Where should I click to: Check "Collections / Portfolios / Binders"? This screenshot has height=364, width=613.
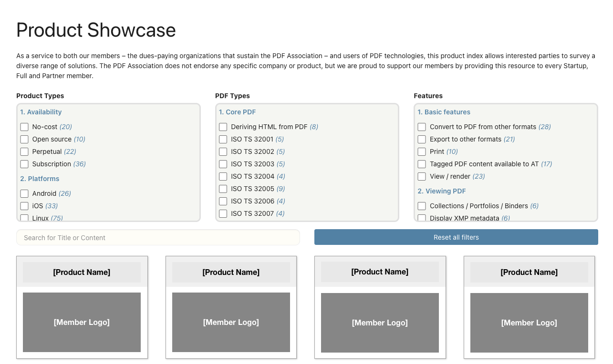click(421, 206)
